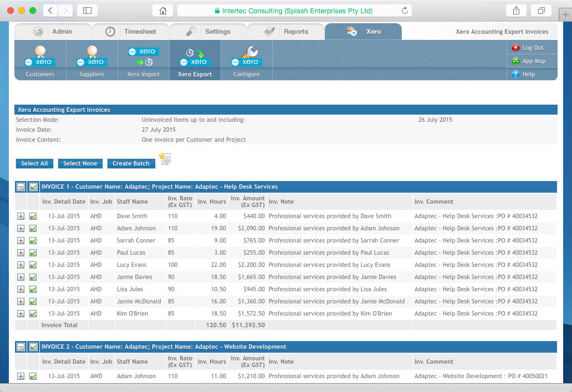The height and width of the screenshot is (392, 572).
Task: Collapse Invoice 2 Website Development group
Action: tap(21, 347)
